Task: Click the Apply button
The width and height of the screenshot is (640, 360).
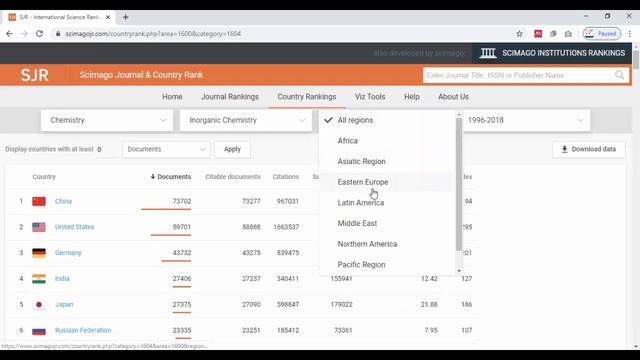Action: click(x=232, y=149)
